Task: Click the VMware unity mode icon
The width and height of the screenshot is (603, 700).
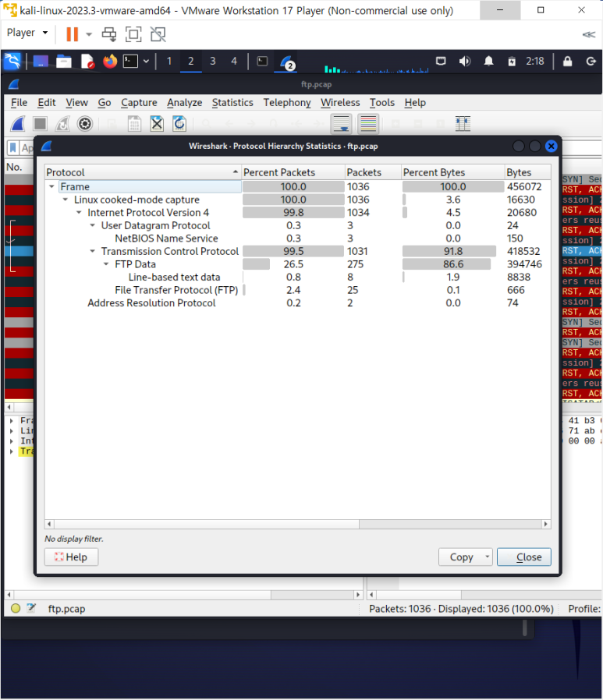Action: point(158,34)
